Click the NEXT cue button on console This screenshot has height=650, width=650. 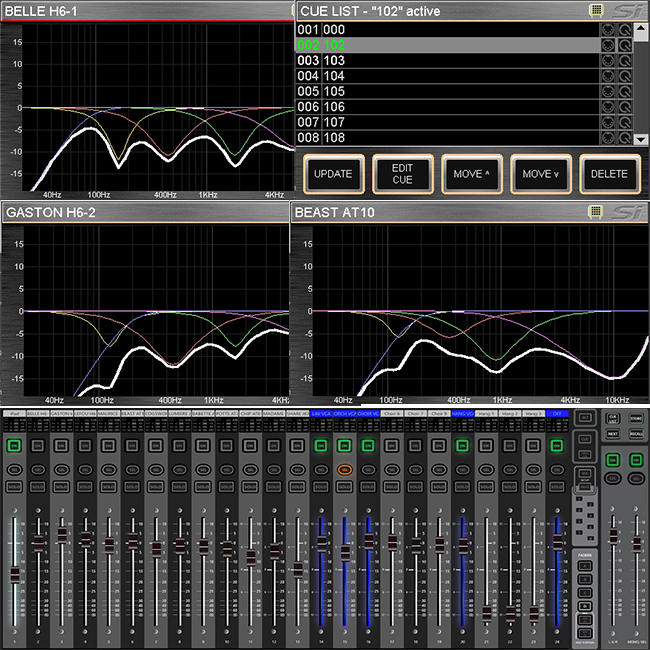click(x=613, y=434)
